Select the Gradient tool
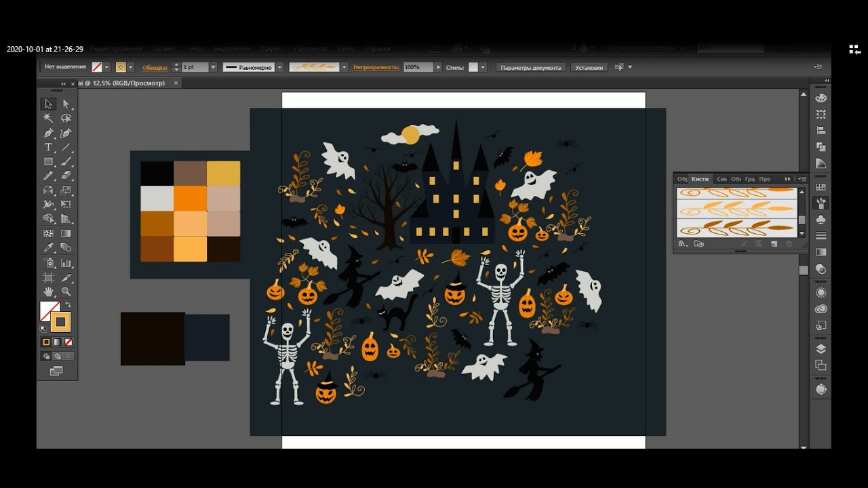This screenshot has height=488, width=868. coord(66,234)
